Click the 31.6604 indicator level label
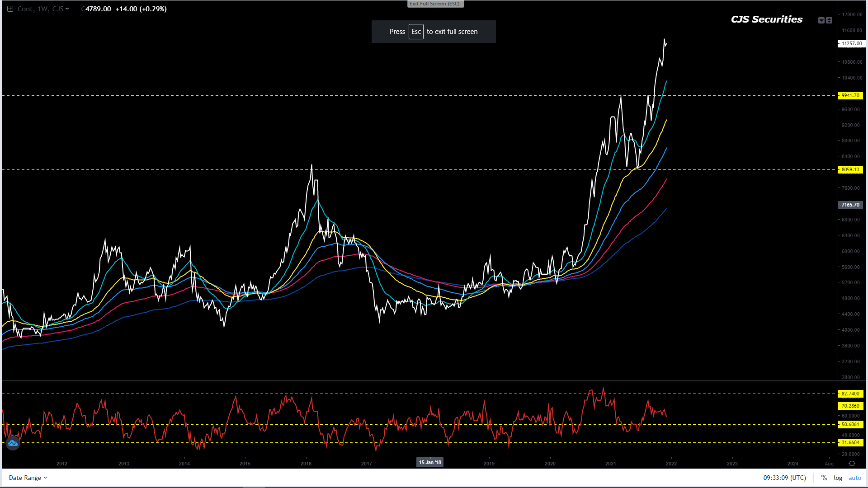868x488 pixels. [x=850, y=442]
